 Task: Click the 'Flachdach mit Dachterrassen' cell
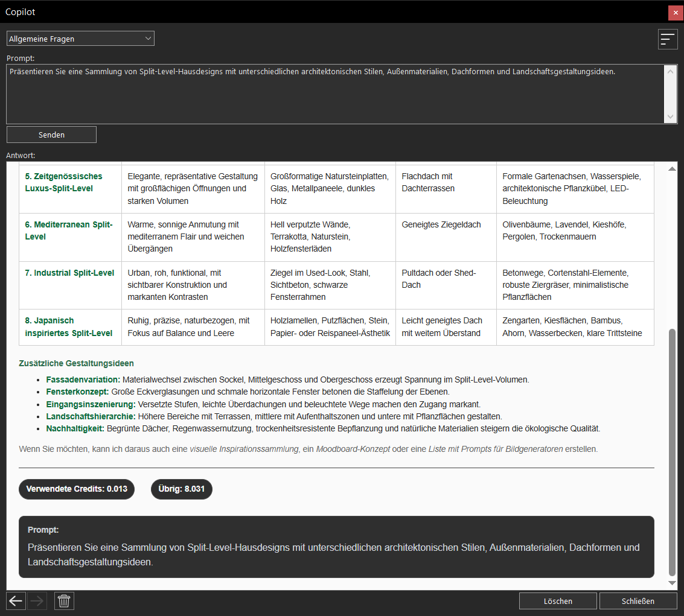[446, 189]
